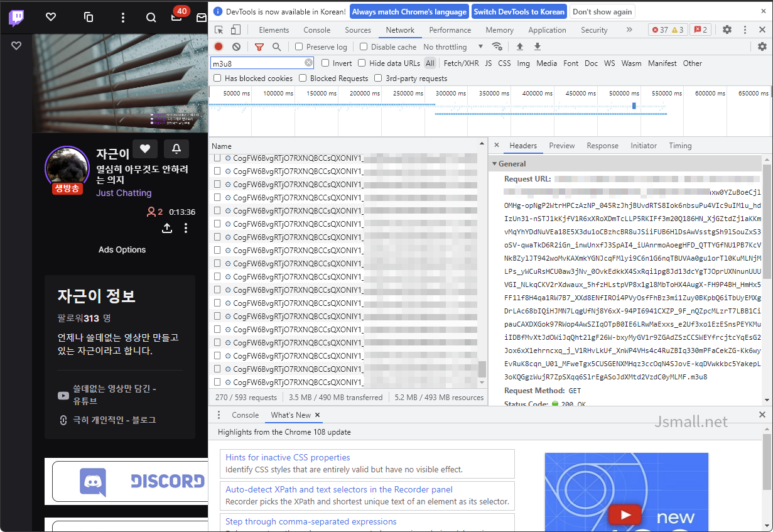The width and height of the screenshot is (773, 532).
Task: Check the last visible request row checkbox
Action: click(217, 382)
